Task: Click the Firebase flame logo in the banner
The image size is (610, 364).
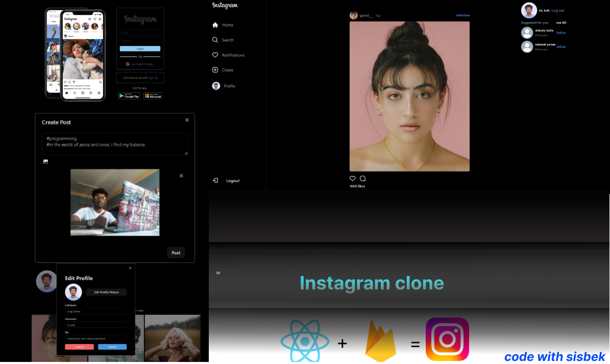Action: [x=380, y=341]
